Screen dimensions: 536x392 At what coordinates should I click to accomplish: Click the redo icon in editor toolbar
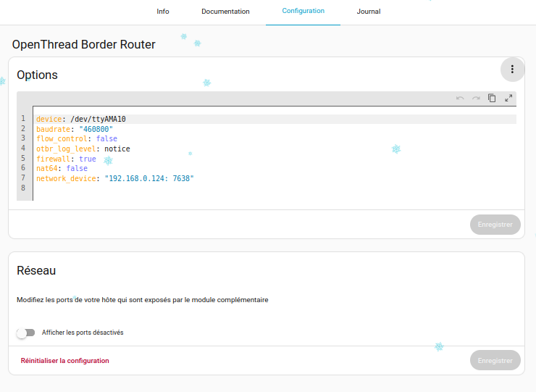[476, 98]
